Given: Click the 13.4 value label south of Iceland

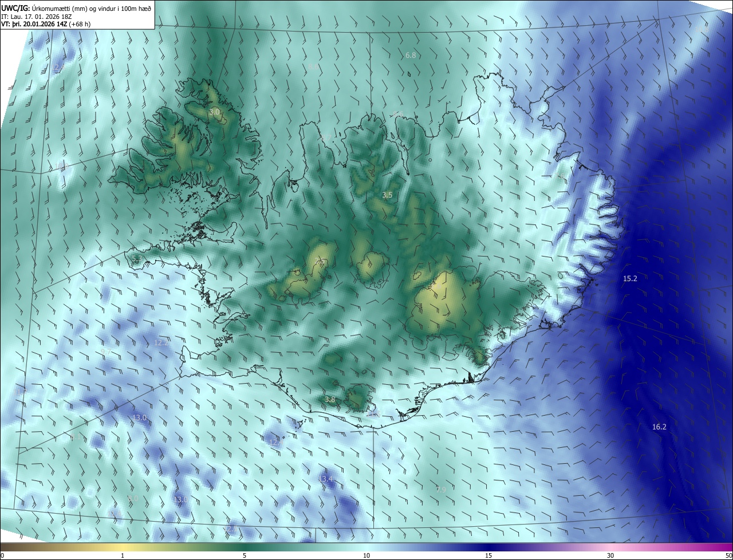Looking at the screenshot, I should 326,479.
